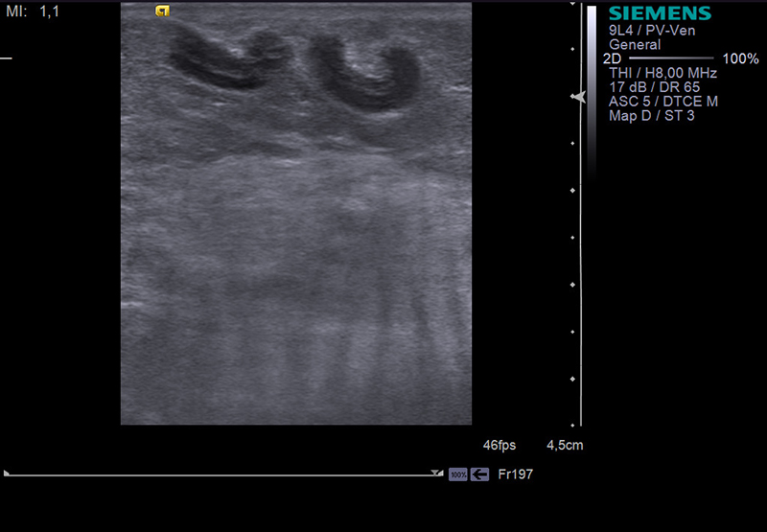Image resolution: width=767 pixels, height=532 pixels.
Task: Click the SIEMENS logo
Action: [x=660, y=13]
